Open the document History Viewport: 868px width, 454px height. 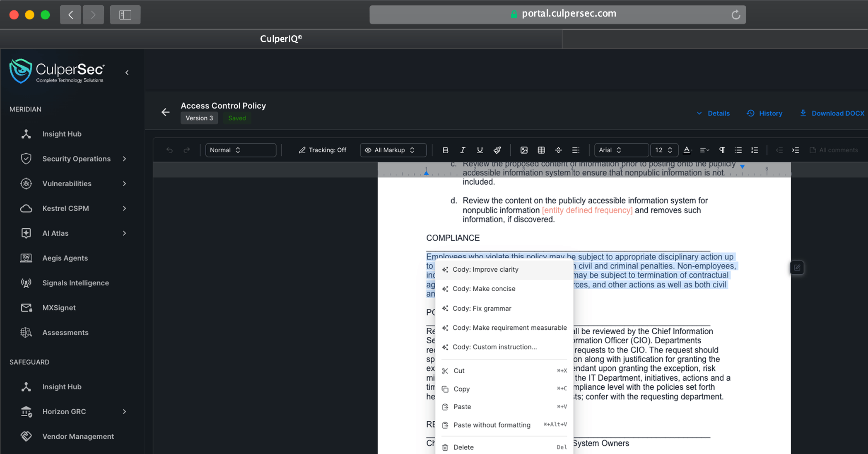(764, 113)
